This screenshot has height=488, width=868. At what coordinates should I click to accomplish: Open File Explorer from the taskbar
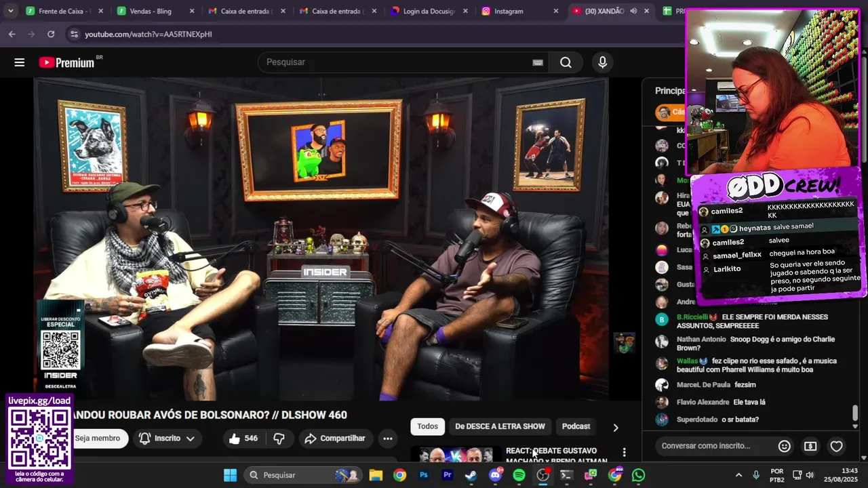point(376,475)
